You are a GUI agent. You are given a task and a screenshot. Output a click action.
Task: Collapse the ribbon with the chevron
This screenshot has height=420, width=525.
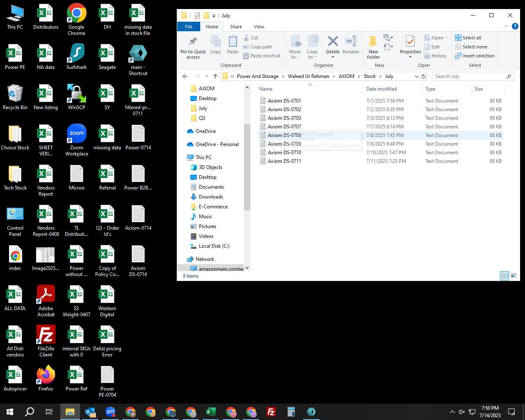(x=506, y=27)
